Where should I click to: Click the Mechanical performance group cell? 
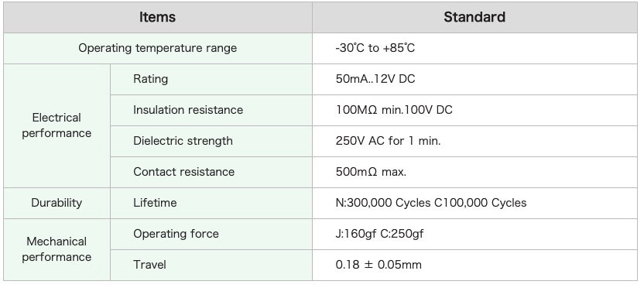coord(57,249)
